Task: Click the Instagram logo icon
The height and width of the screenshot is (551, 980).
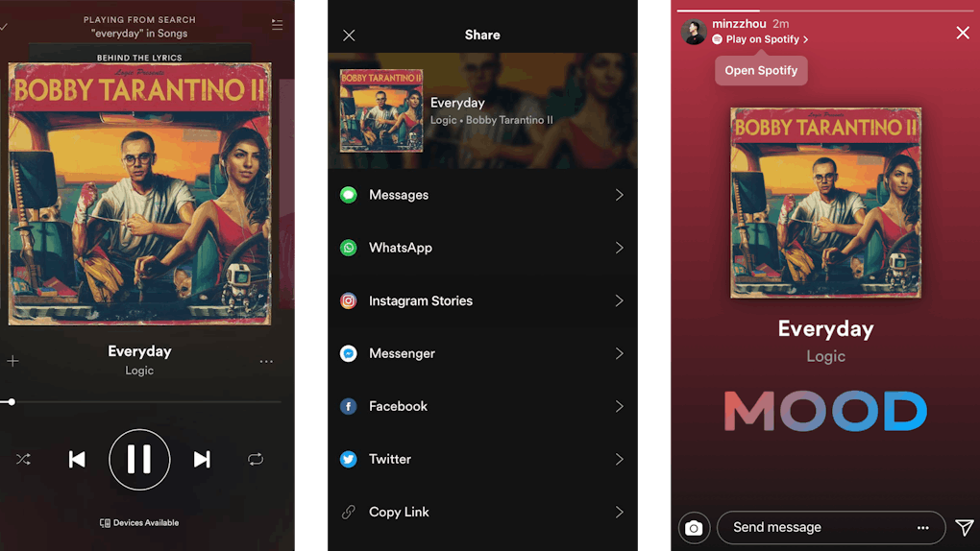Action: [x=349, y=300]
